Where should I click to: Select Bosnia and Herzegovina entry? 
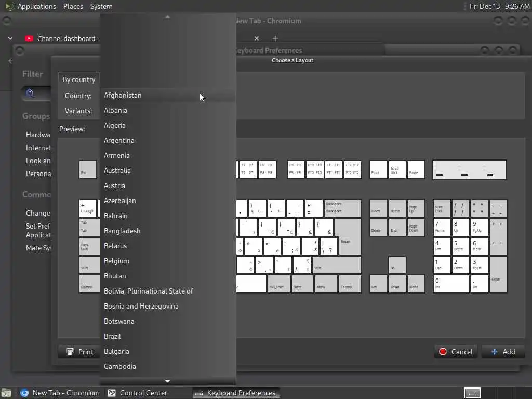point(168,306)
